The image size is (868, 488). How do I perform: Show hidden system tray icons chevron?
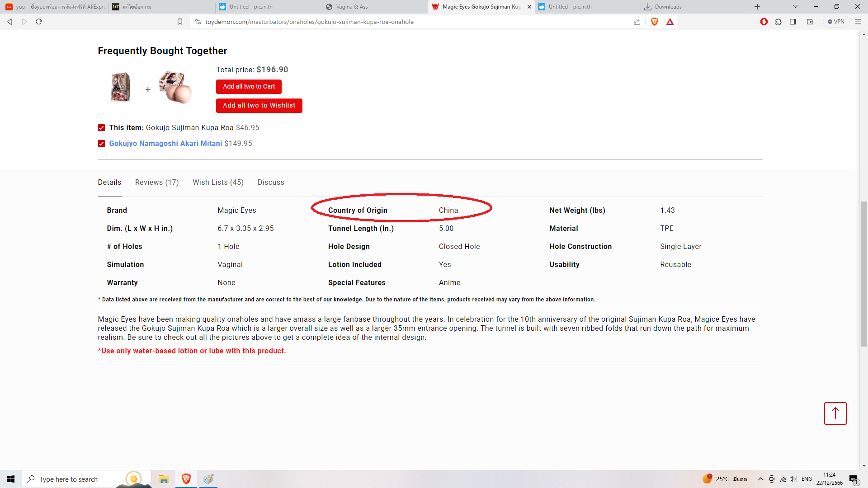(x=760, y=479)
